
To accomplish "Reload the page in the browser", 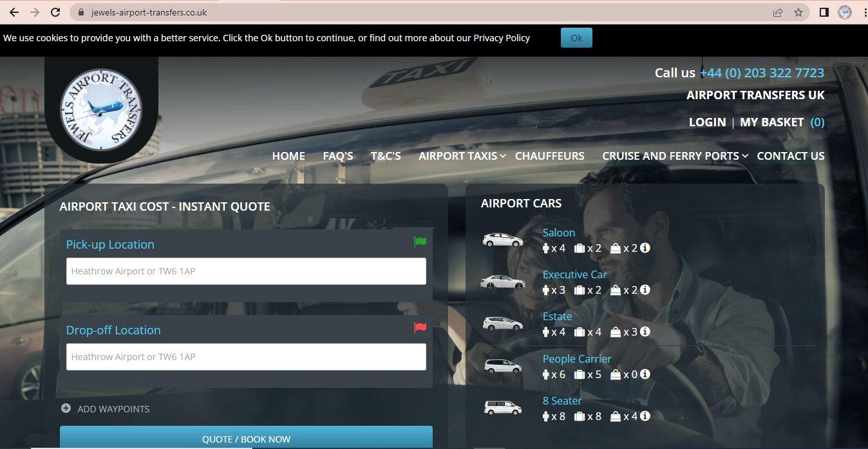I will (55, 12).
